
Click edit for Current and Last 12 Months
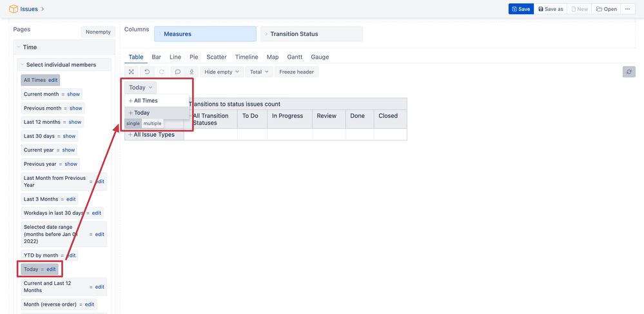pos(100,287)
